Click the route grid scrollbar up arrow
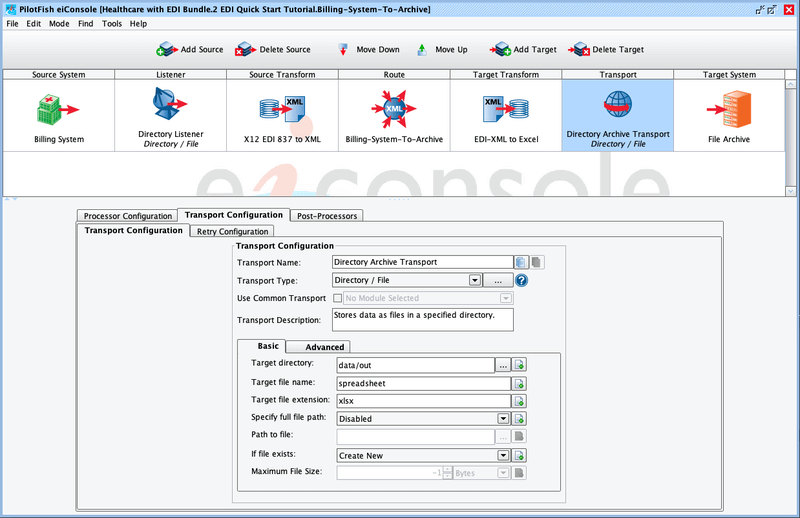Viewport: 800px width, 518px height. click(790, 84)
